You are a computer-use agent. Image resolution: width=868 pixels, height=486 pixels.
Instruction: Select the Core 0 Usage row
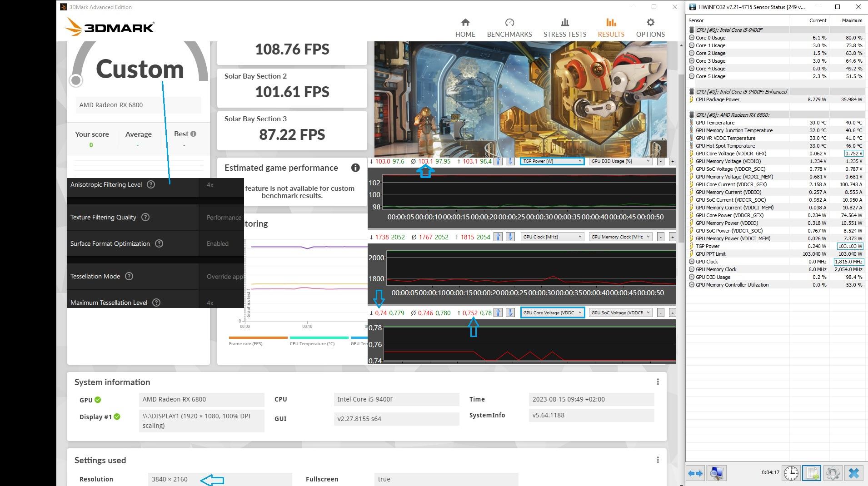coord(775,38)
